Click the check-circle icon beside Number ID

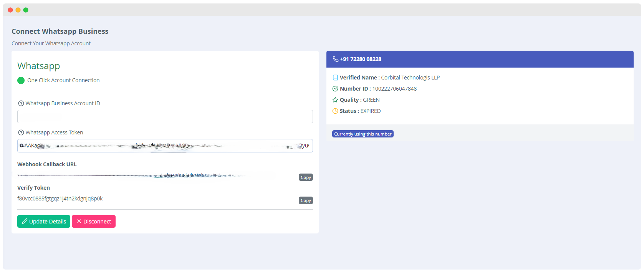click(335, 89)
